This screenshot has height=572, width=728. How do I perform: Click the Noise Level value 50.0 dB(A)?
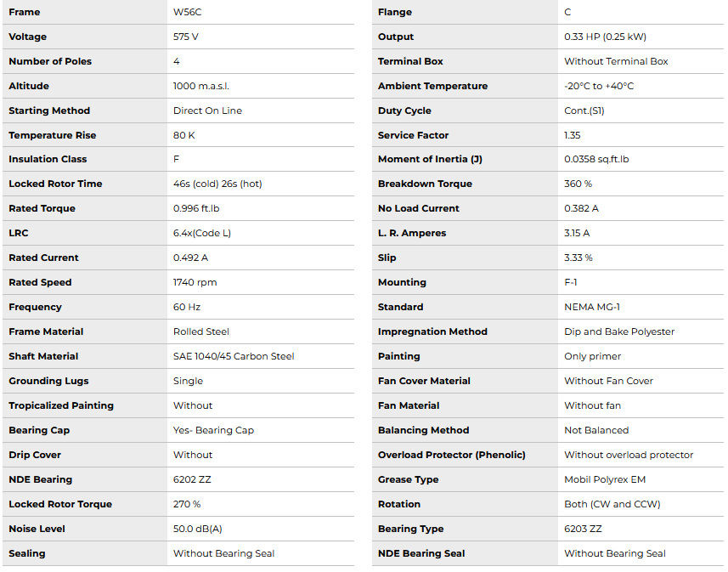pyautogui.click(x=198, y=530)
